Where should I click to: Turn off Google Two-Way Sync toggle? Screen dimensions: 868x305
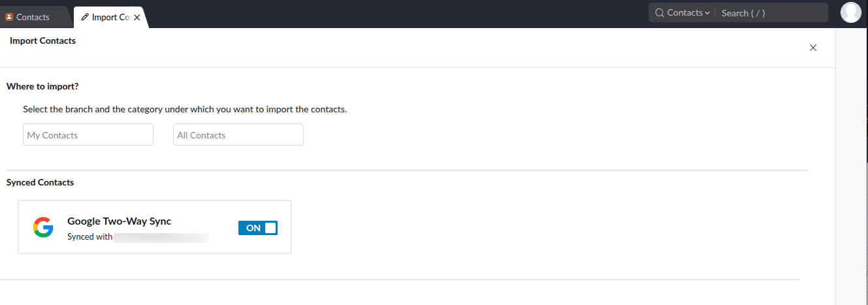click(258, 228)
